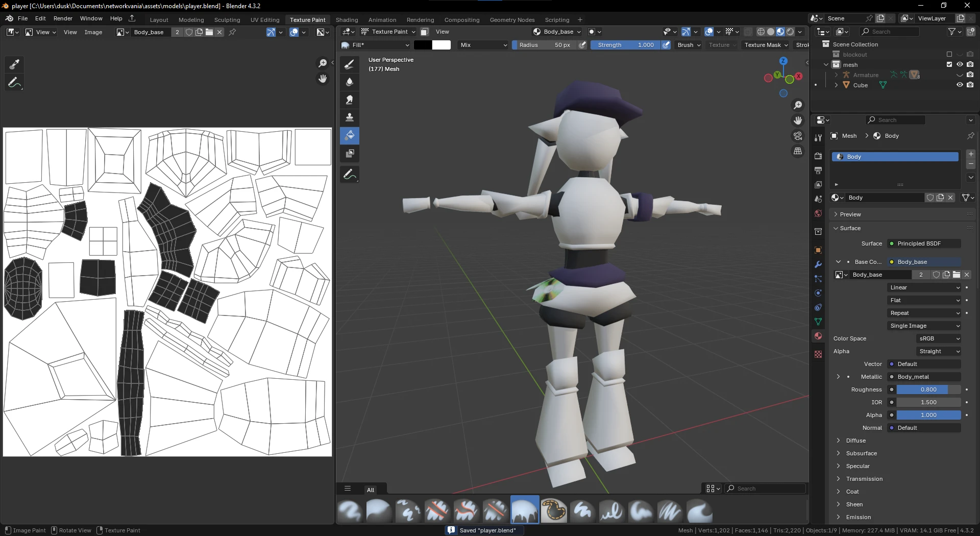Uncheck the mesh collection checkbox
This screenshot has height=536, width=980.
point(949,65)
